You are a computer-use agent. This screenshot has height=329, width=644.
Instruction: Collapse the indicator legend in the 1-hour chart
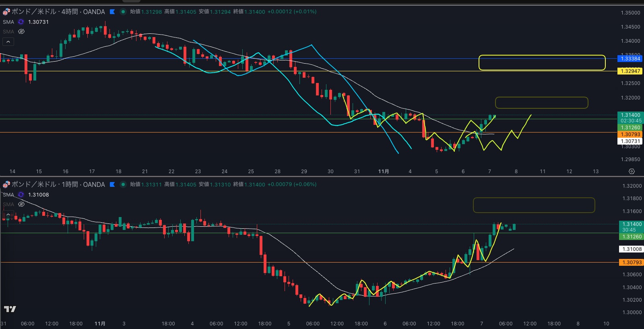tap(8, 214)
